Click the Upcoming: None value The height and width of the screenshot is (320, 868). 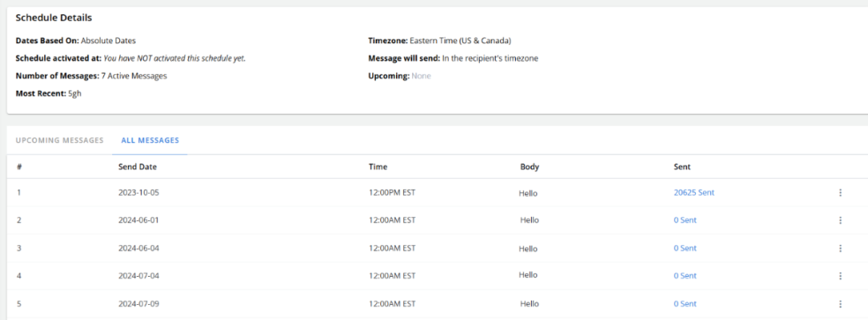[421, 77]
